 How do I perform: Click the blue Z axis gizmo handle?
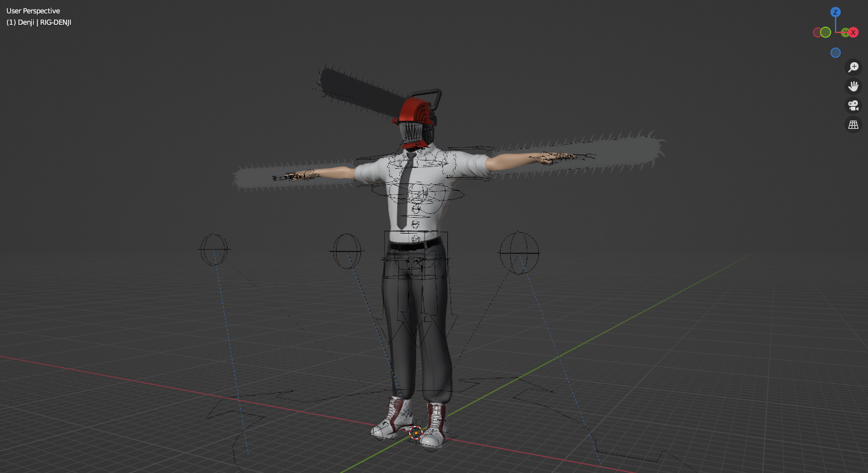pos(836,12)
